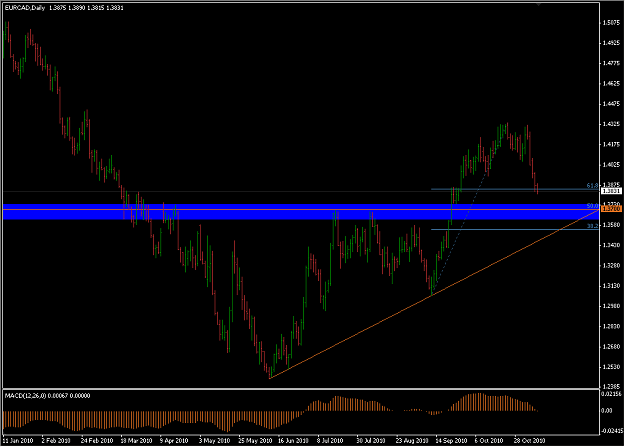Click the 0.02156 MACD scale label

(x=612, y=394)
